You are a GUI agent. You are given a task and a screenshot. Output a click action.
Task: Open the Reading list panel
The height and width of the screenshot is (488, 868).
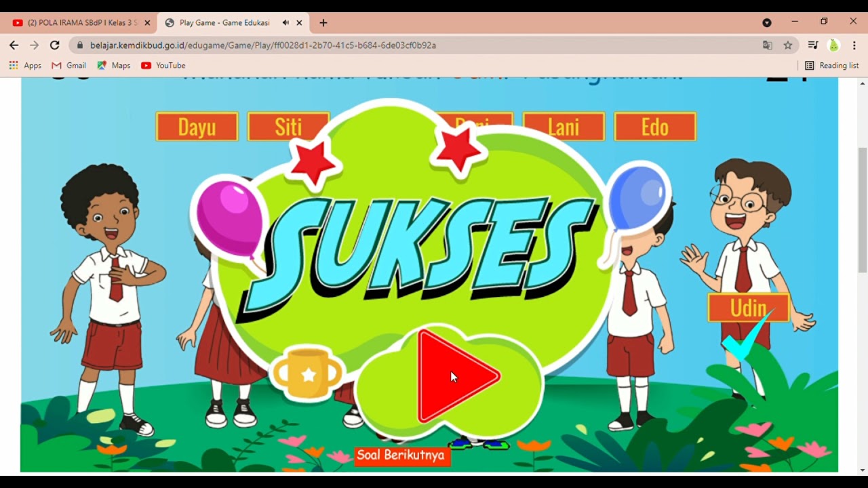coord(831,66)
